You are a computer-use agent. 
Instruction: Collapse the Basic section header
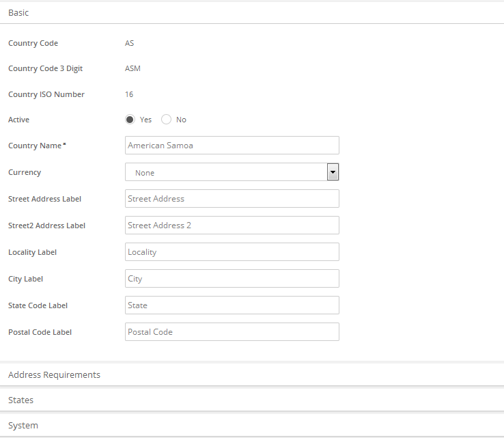click(x=18, y=12)
